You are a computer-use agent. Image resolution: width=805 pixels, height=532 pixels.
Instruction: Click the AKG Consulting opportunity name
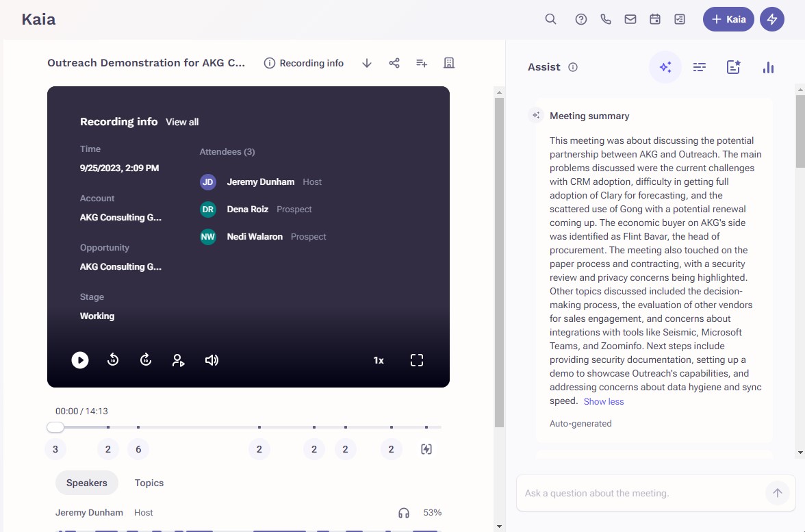coord(120,267)
